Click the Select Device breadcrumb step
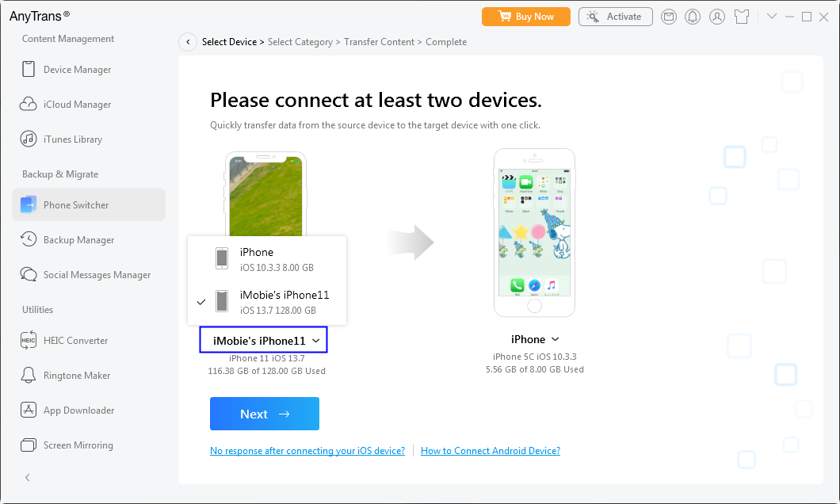840x504 pixels. point(229,42)
